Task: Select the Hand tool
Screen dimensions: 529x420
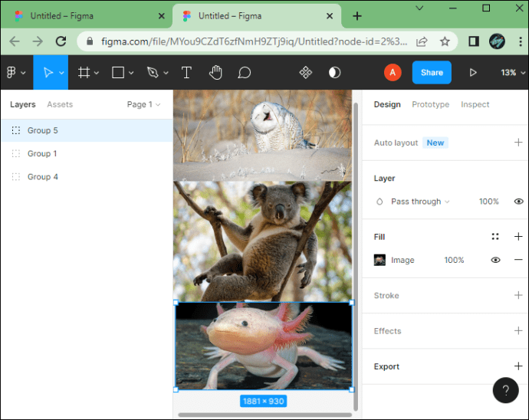Action: click(215, 72)
